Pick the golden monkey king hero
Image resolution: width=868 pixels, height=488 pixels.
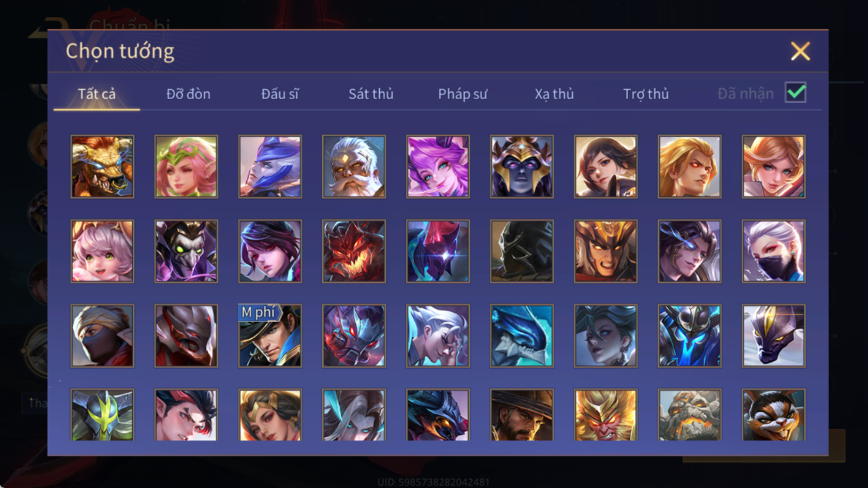[605, 415]
